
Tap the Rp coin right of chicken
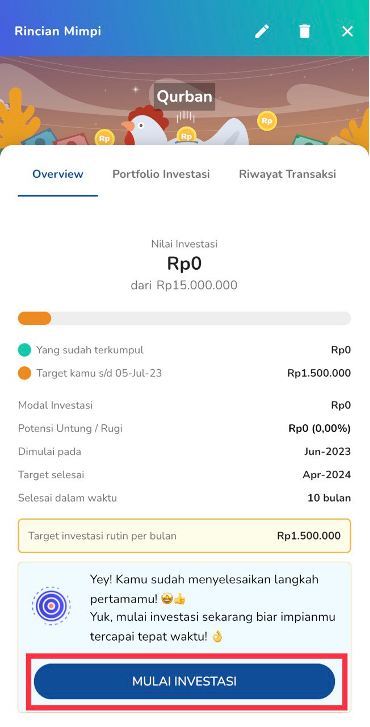tap(267, 121)
